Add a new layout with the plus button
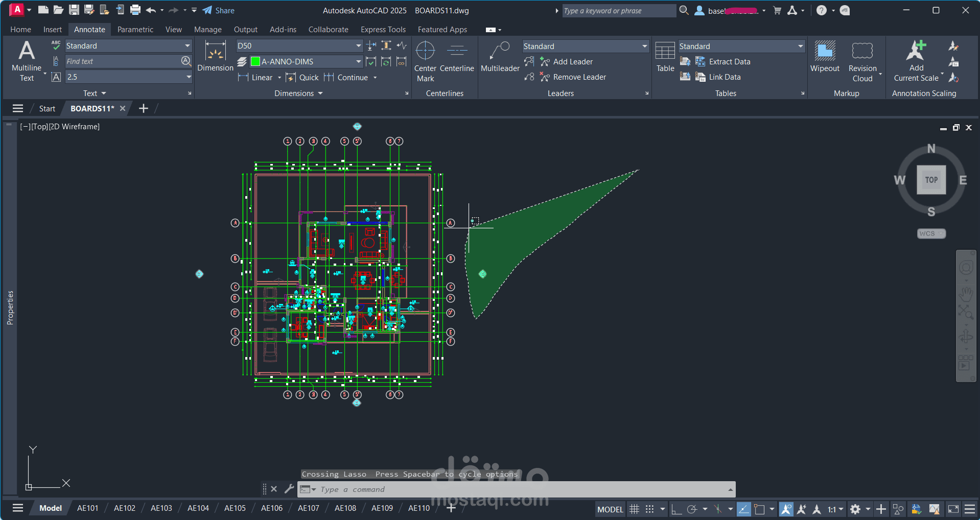This screenshot has width=980, height=520. coord(451,508)
